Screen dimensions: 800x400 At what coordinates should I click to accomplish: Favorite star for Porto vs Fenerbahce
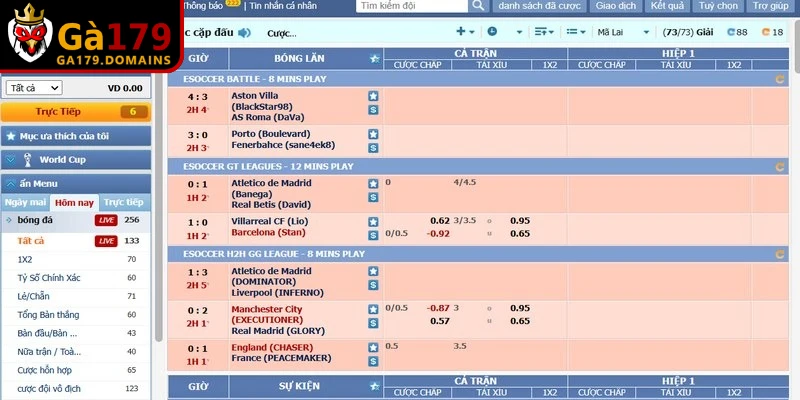[x=373, y=134]
